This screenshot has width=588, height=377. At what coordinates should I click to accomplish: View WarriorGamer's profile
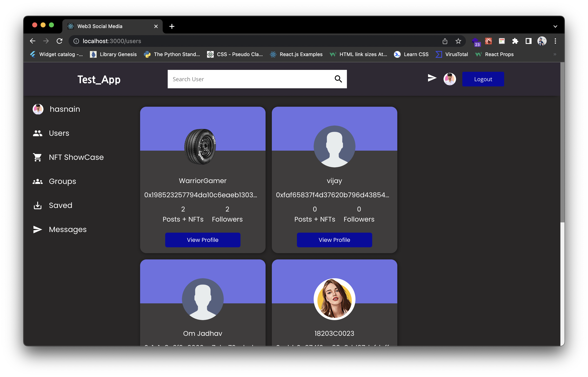point(203,240)
